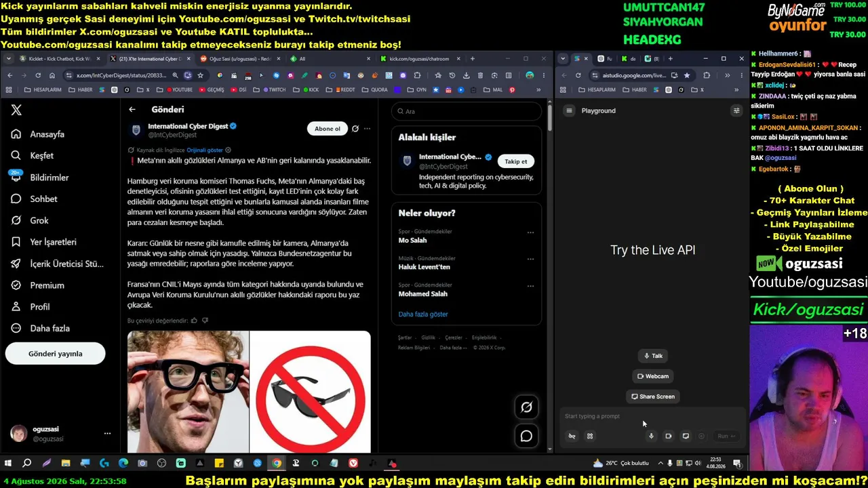This screenshot has height=488, width=868.
Task: Open the Premium icon in X sidebar
Action: coord(16,285)
